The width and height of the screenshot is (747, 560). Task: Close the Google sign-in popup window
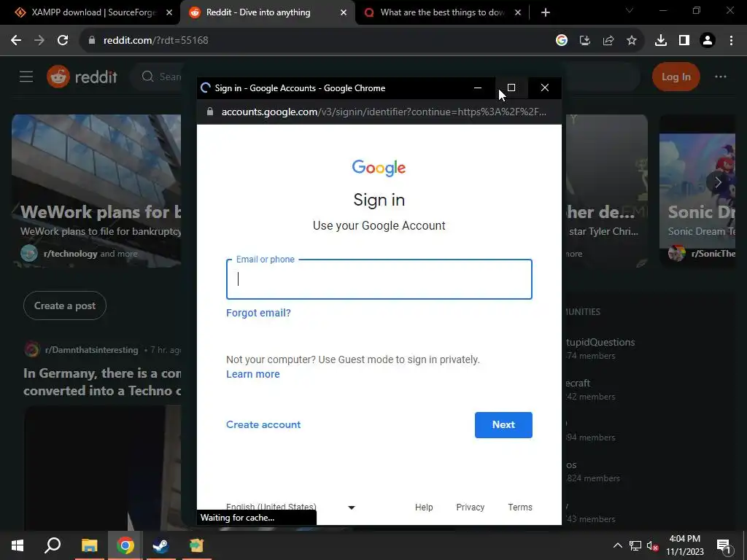pyautogui.click(x=544, y=87)
